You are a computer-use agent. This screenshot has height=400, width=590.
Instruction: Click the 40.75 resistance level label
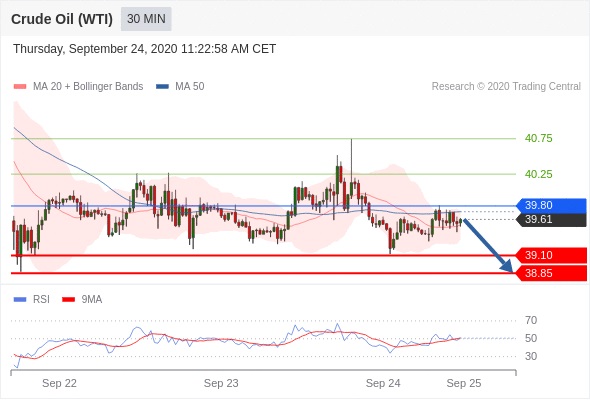(x=538, y=138)
